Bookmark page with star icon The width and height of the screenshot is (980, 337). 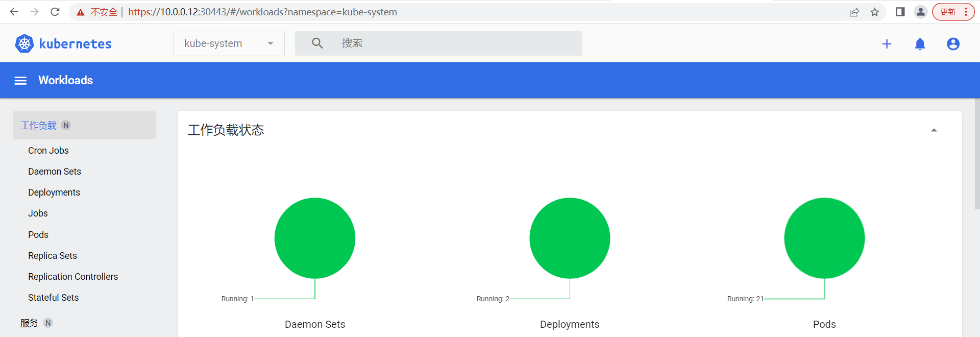point(875,12)
